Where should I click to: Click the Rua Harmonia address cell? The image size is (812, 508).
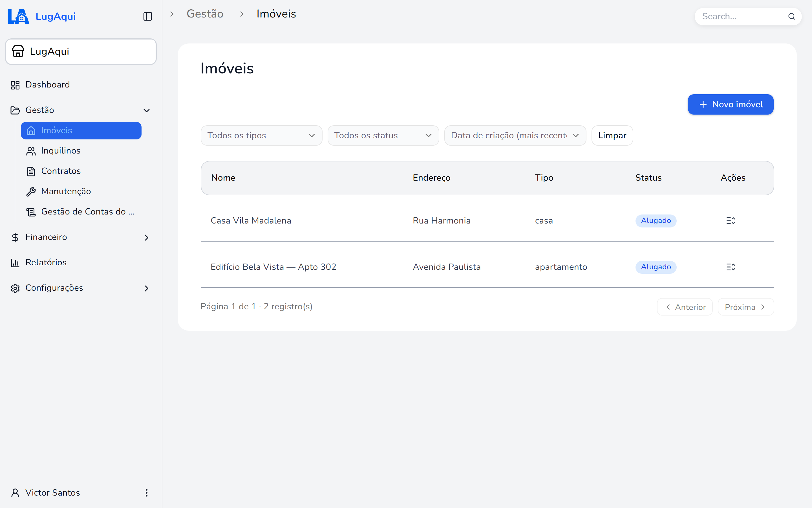click(442, 221)
